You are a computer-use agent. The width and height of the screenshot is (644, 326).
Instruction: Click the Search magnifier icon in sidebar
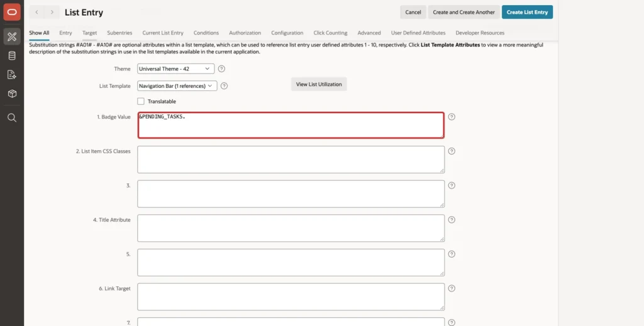pos(12,118)
